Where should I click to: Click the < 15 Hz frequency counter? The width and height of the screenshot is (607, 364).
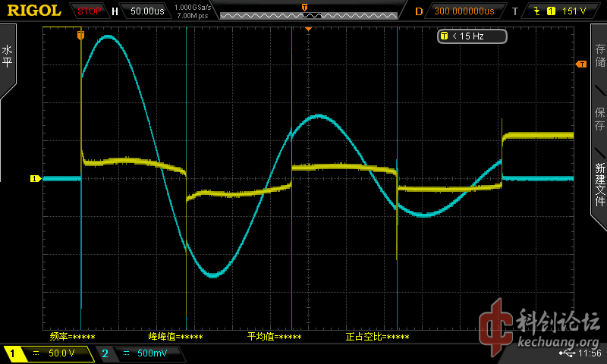(470, 36)
